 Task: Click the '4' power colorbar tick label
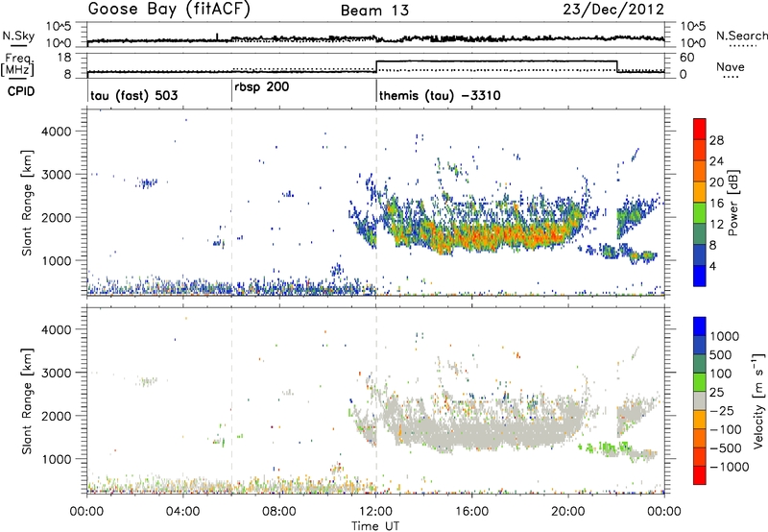(712, 266)
